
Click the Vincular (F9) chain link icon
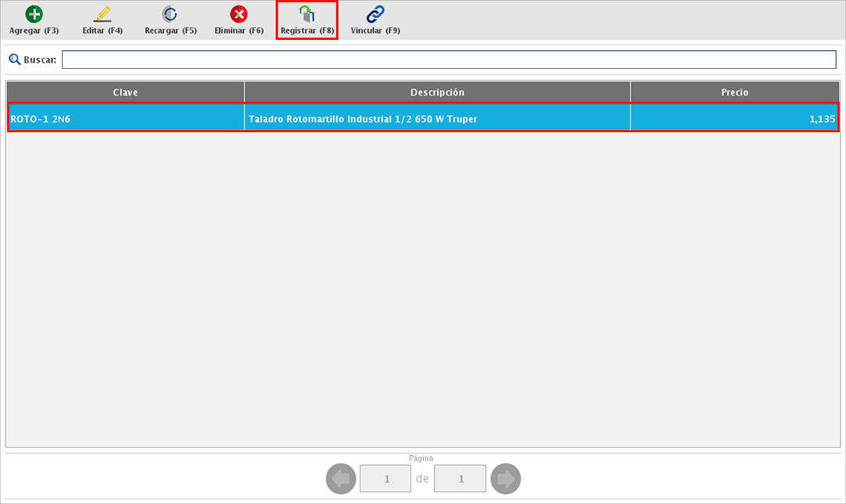click(x=375, y=14)
